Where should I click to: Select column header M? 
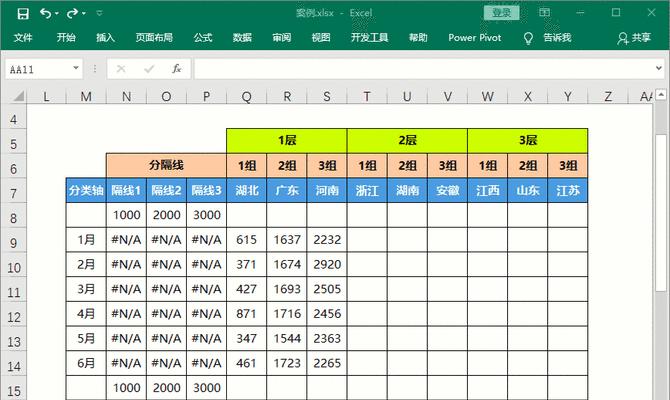(86, 97)
